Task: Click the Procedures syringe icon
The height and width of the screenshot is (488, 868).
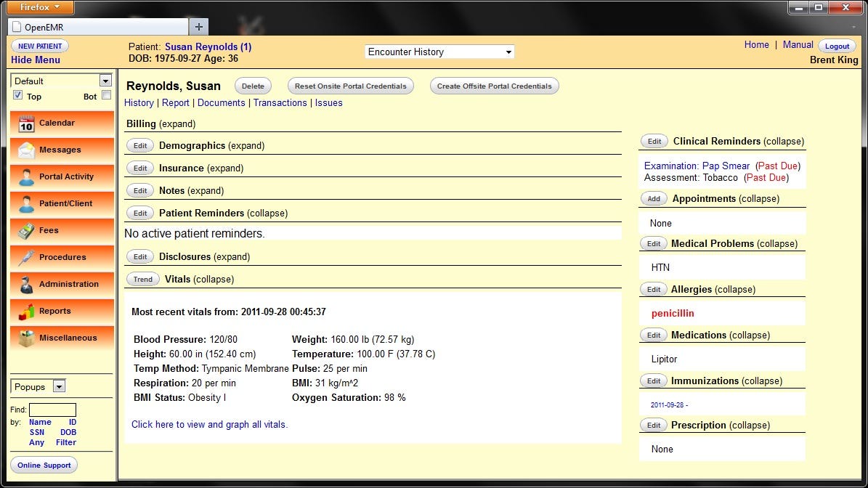Action: point(26,257)
